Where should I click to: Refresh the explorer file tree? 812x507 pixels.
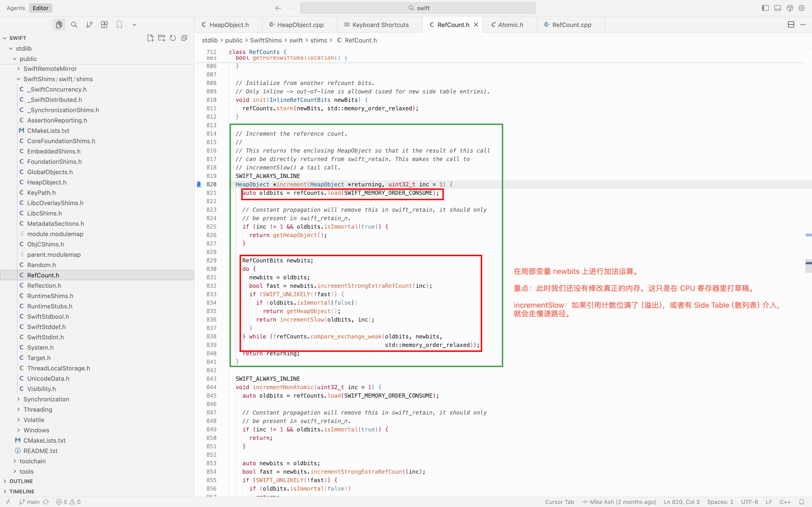pyautogui.click(x=173, y=38)
